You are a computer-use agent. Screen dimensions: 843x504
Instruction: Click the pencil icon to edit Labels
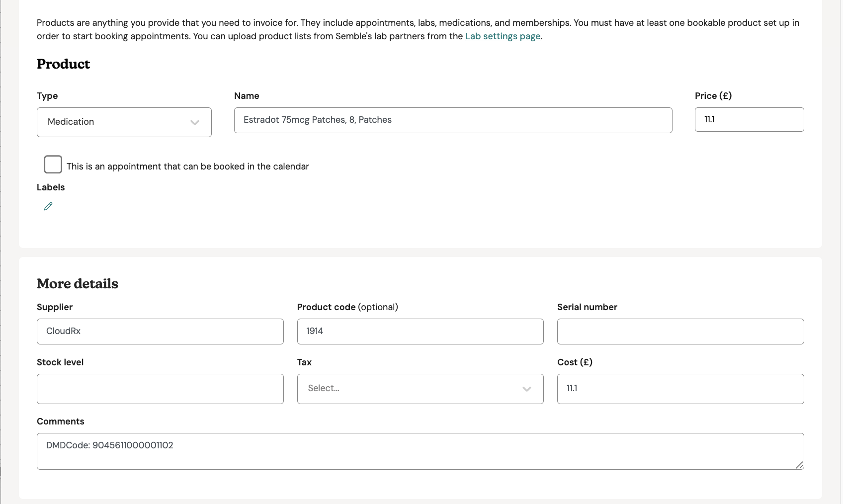pyautogui.click(x=48, y=206)
